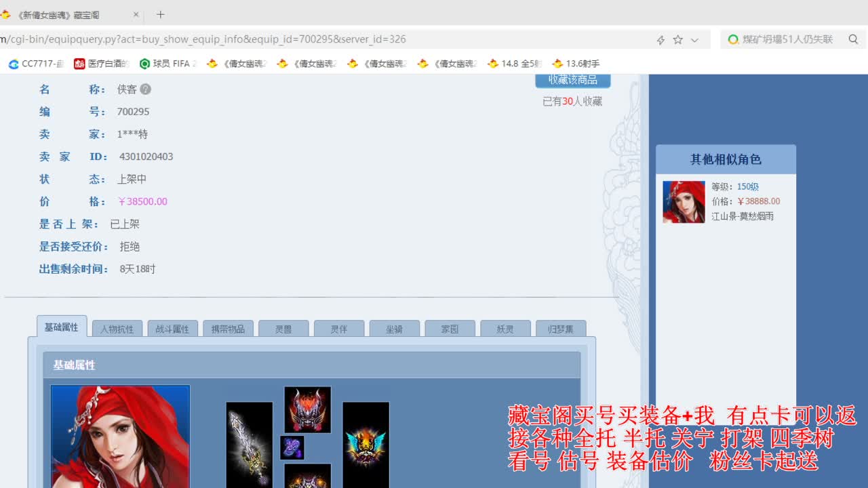Click the CC7717 bookmark favicon
The height and width of the screenshot is (488, 868).
tap(13, 64)
